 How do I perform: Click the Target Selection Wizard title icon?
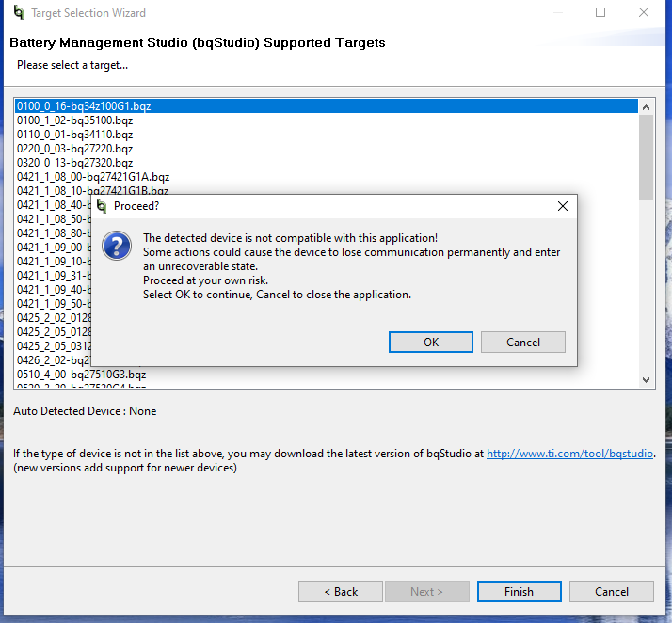[x=19, y=12]
